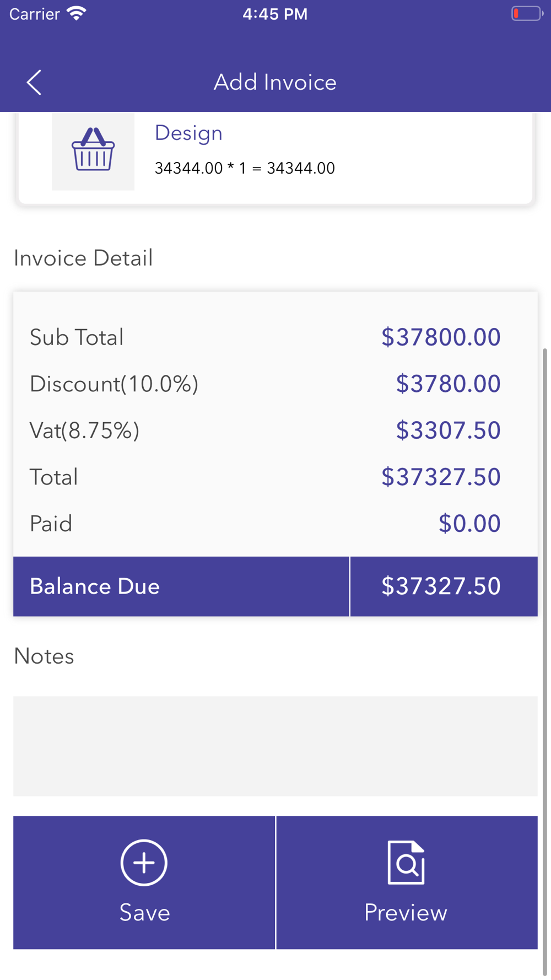Tap the Balance Due label
The width and height of the screenshot is (551, 980).
pos(95,586)
